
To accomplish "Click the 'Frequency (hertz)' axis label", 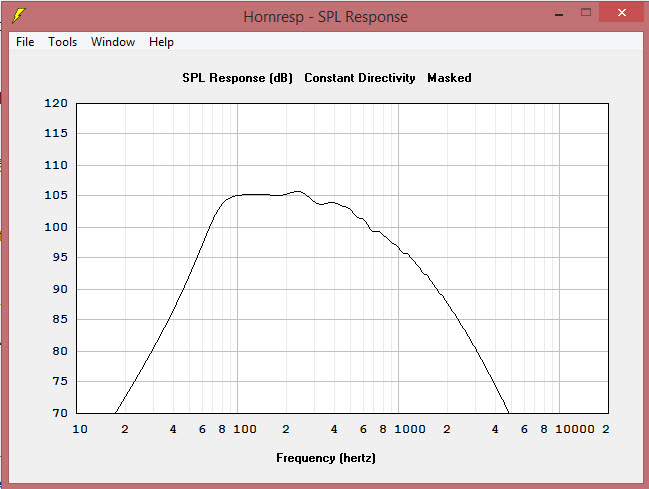I will pyautogui.click(x=326, y=458).
